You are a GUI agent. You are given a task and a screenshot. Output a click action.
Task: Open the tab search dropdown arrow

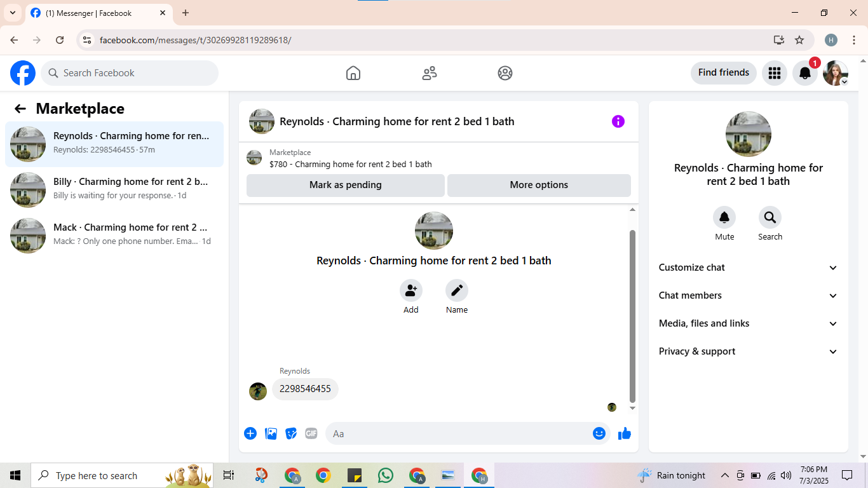pos(12,13)
